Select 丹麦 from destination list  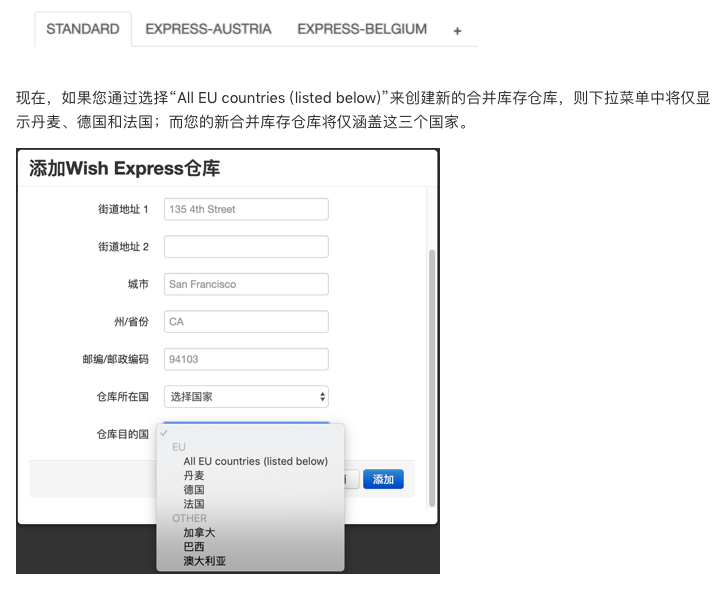pyautogui.click(x=194, y=476)
